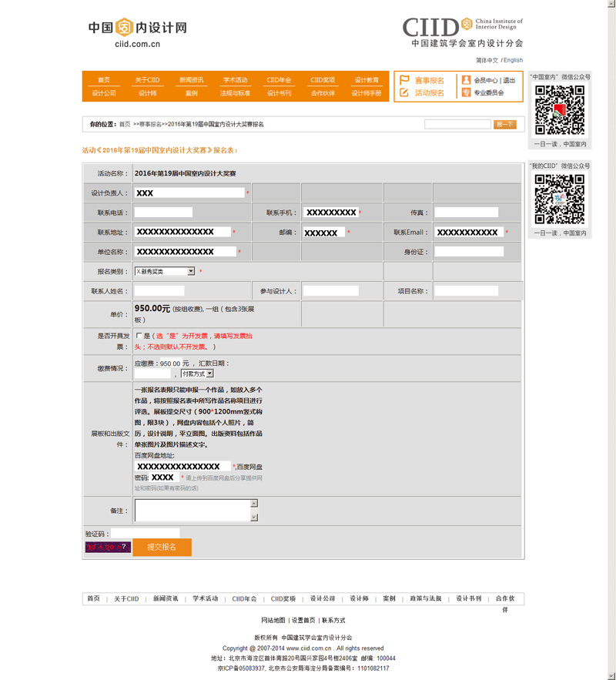Viewport: 616px width, 680px height.
Task: Click the English language link
Action: [513, 60]
